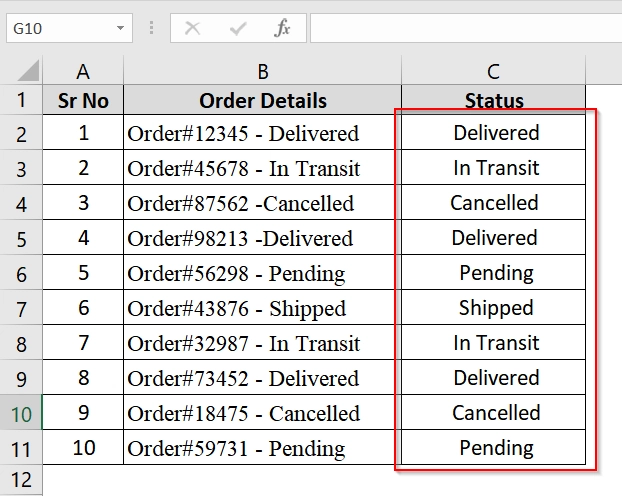The width and height of the screenshot is (622, 496).
Task: Select column B header
Action: (263, 71)
